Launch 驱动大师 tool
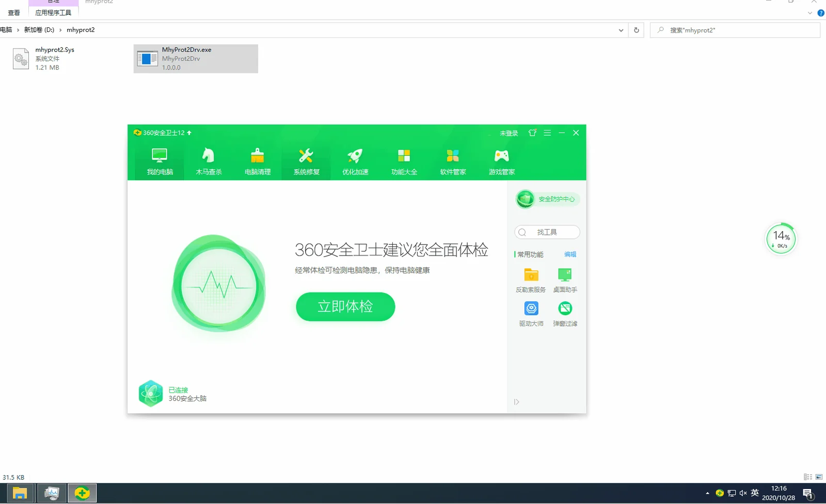The width and height of the screenshot is (826, 504). [531, 314]
